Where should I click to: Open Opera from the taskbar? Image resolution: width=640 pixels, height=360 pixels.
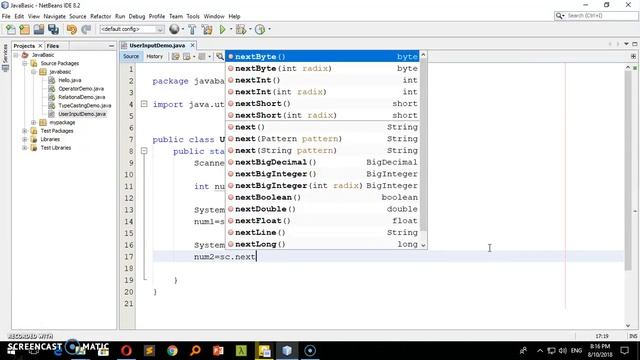tap(126, 351)
